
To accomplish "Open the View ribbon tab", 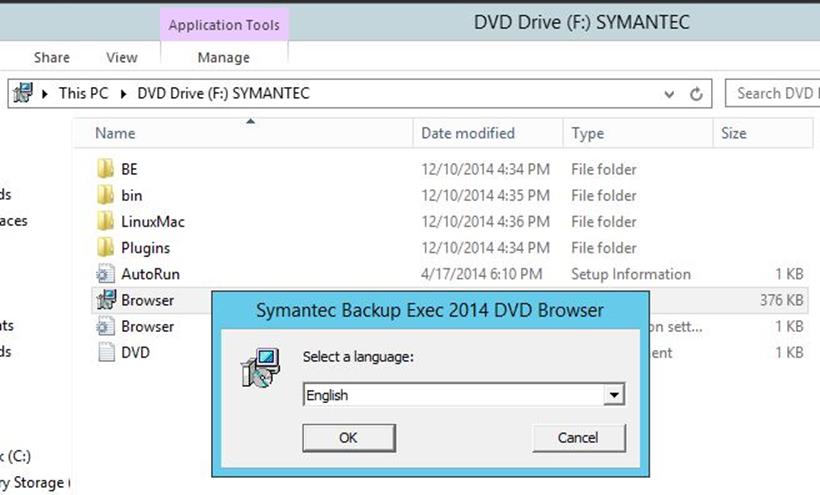I will [122, 57].
